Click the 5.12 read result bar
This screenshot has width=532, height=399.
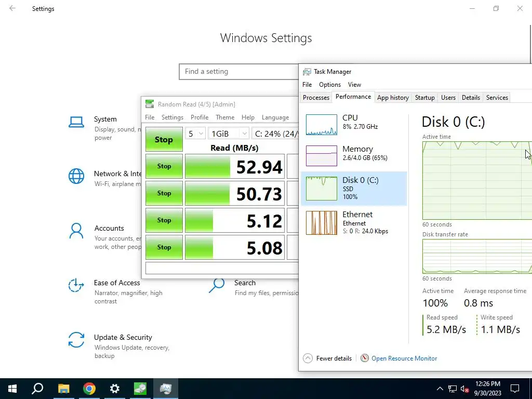tap(234, 220)
